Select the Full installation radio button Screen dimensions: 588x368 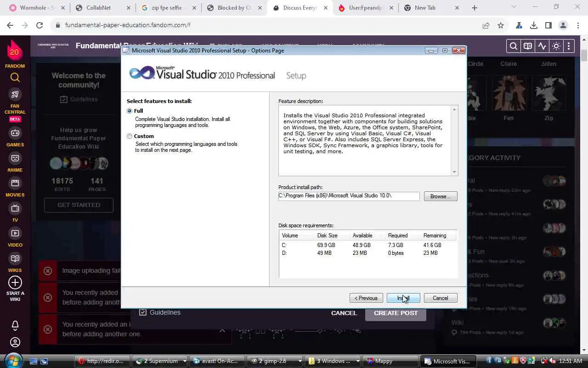pyautogui.click(x=130, y=111)
